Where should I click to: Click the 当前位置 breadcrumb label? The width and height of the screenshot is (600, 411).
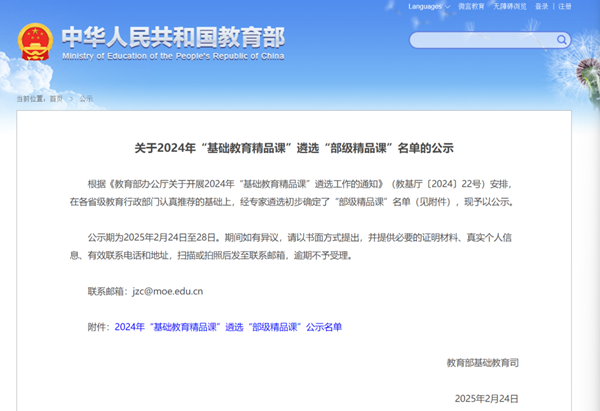click(x=30, y=99)
